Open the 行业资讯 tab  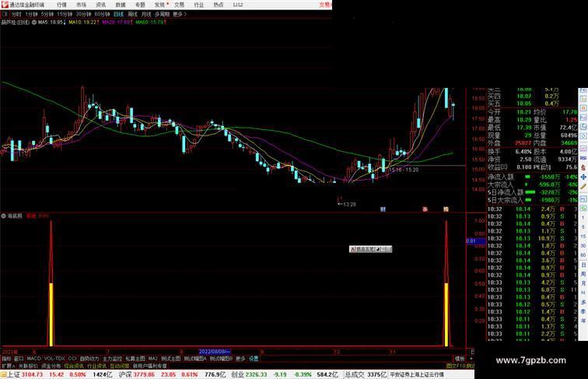pyautogui.click(x=96, y=366)
